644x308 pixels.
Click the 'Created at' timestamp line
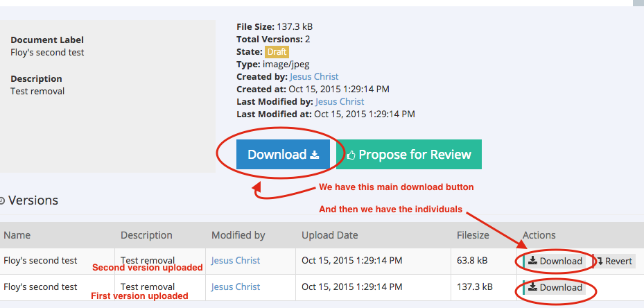click(x=313, y=89)
